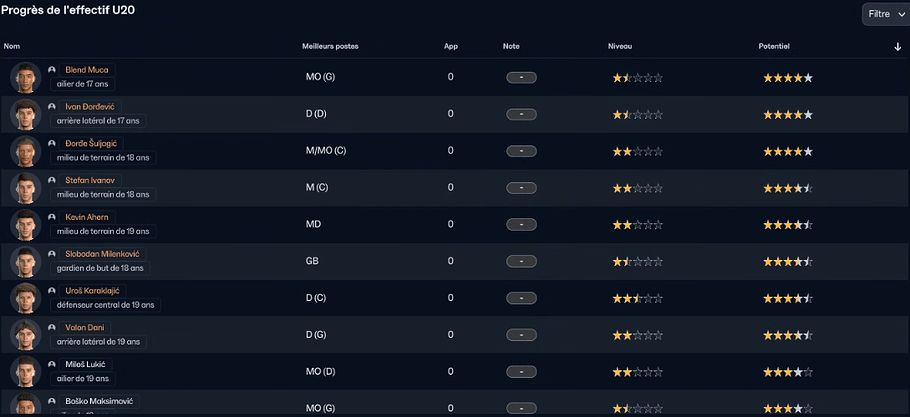The width and height of the screenshot is (910, 417).
Task: Click Kevin Ahern's face portrait
Action: click(26, 224)
